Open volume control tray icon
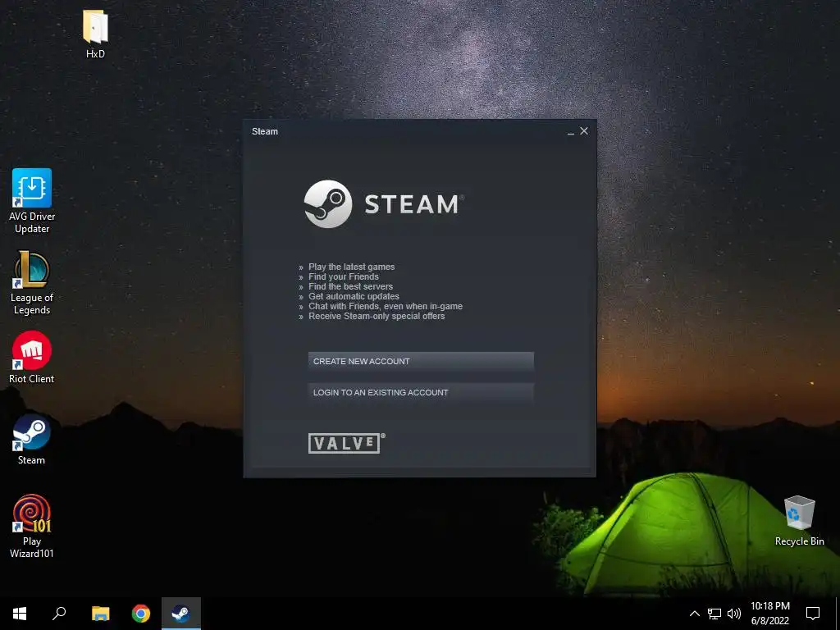 pos(734,614)
